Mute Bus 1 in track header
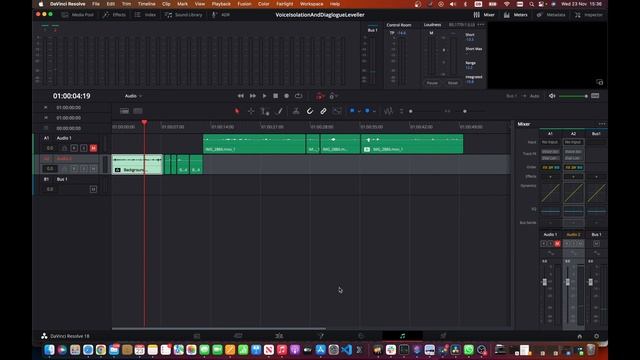The width and height of the screenshot is (640, 360). [x=93, y=189]
